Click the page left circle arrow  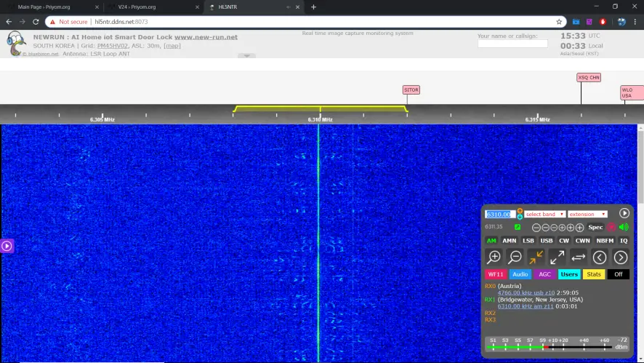click(600, 257)
